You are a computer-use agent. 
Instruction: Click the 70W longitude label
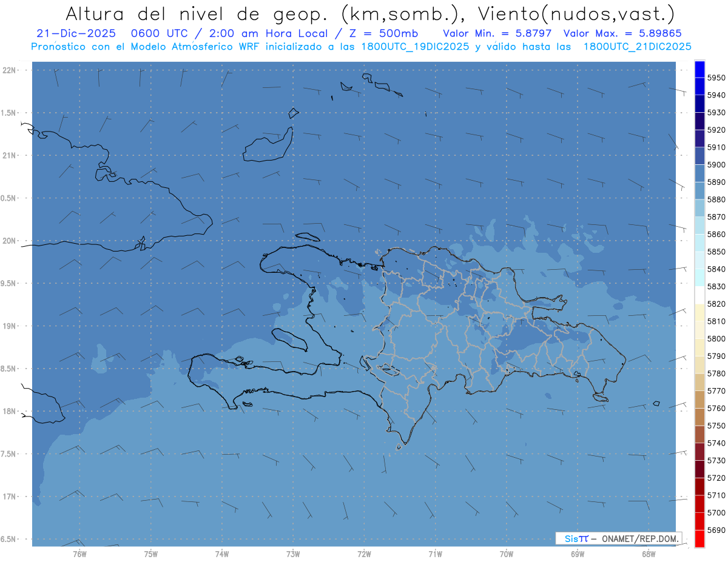(x=506, y=554)
